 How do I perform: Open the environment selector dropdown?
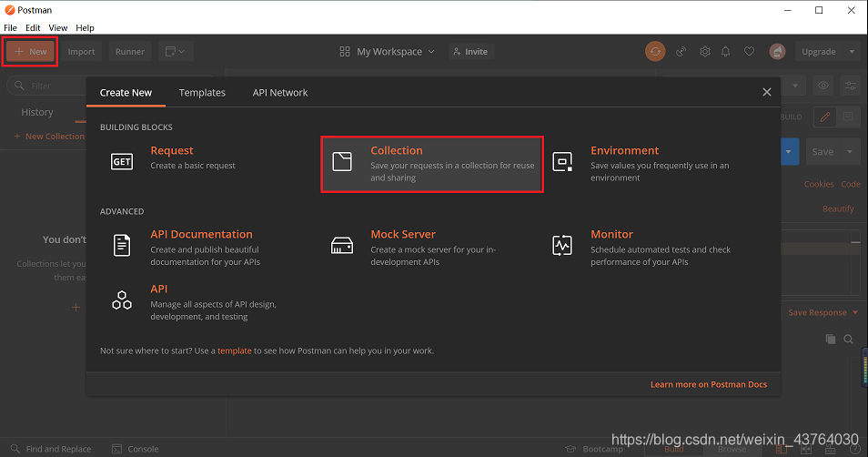coord(795,86)
